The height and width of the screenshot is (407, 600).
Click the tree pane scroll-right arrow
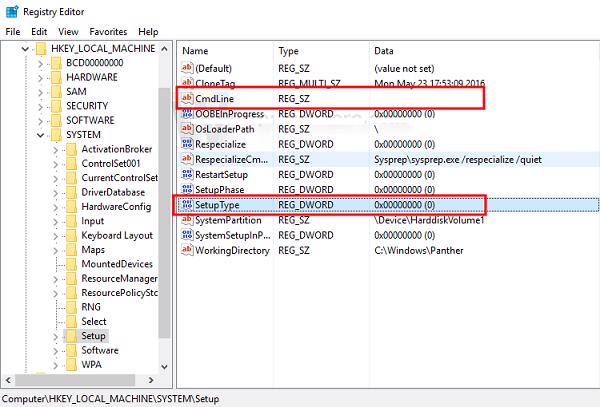[x=151, y=380]
